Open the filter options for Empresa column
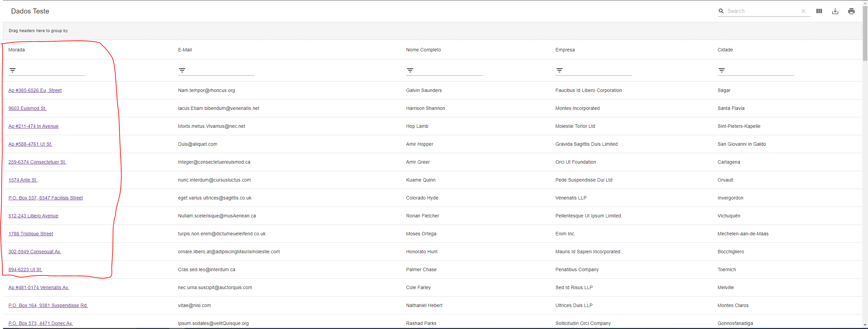This screenshot has width=868, height=329. coord(559,70)
